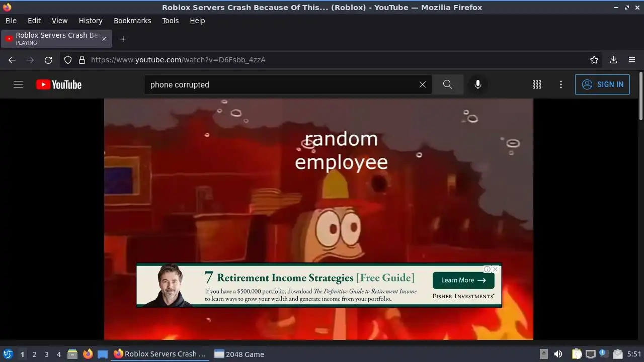Switch to the 2048 Game window

pyautogui.click(x=239, y=354)
